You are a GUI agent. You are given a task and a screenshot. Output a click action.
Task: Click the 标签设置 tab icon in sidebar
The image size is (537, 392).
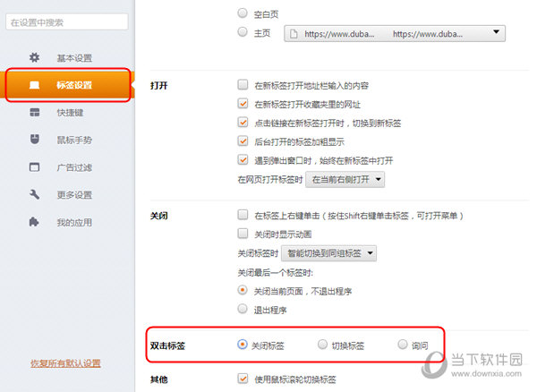[34, 86]
